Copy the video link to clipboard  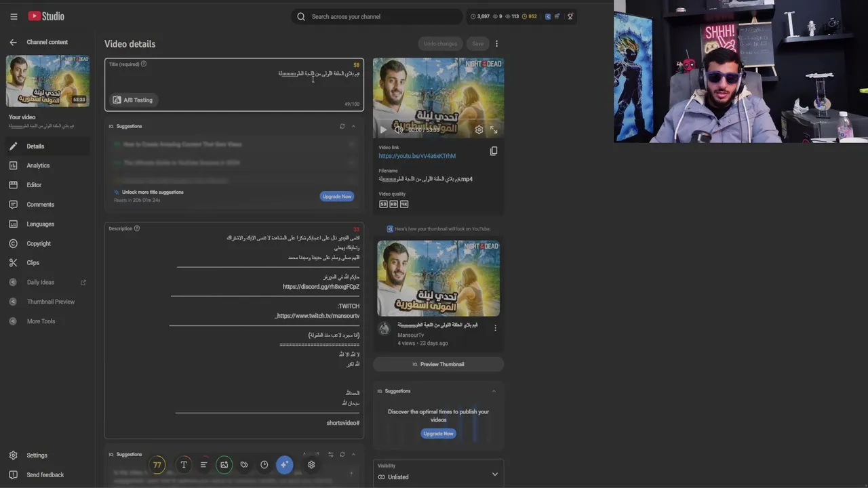tap(494, 151)
